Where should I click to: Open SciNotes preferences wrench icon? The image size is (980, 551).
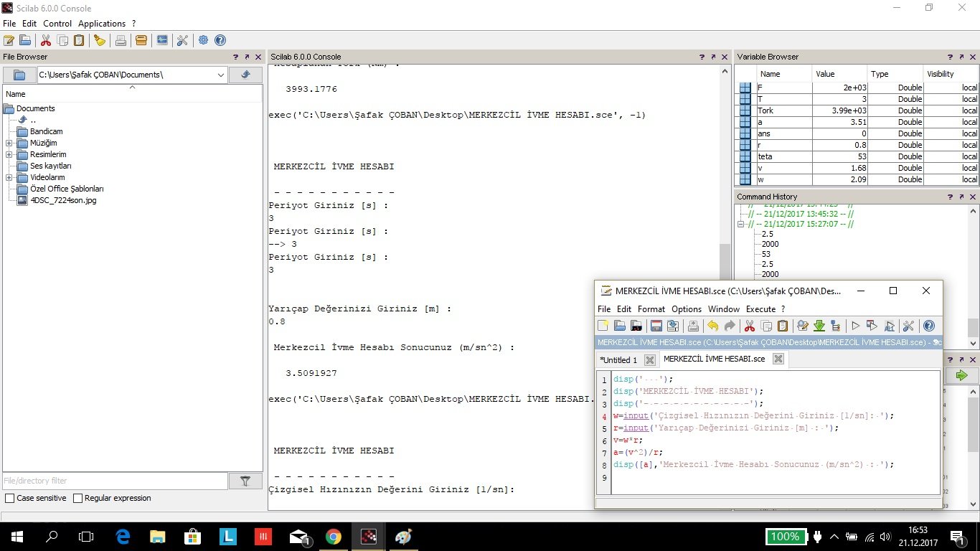coord(908,326)
